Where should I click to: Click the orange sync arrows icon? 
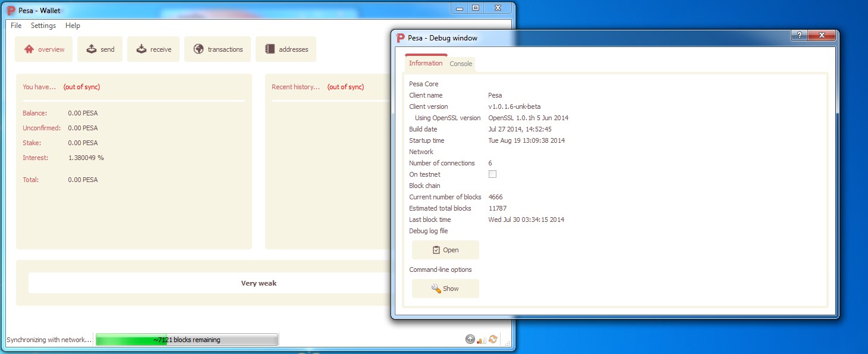click(x=493, y=340)
